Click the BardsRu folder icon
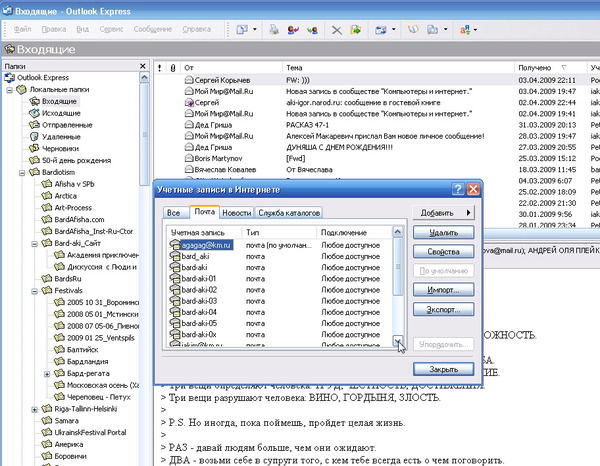The image size is (600, 466). point(47,279)
